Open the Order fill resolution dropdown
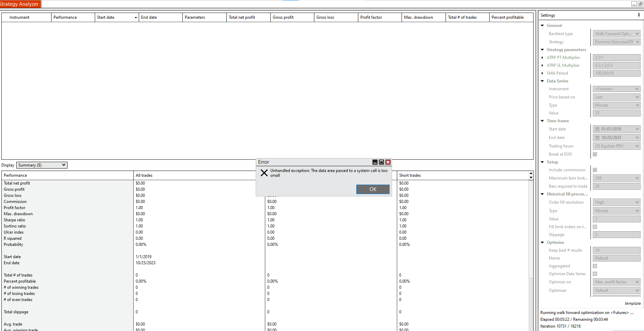Screen dimensions: 644x331 (x=616, y=202)
